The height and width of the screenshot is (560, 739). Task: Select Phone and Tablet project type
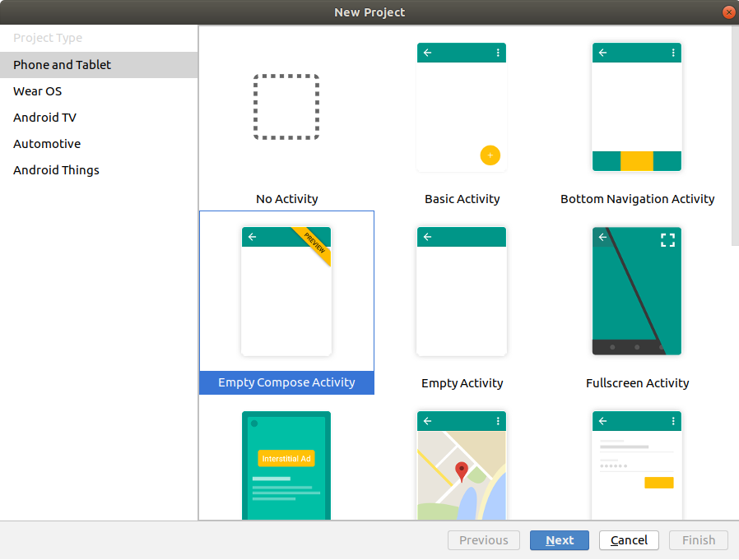(x=99, y=64)
